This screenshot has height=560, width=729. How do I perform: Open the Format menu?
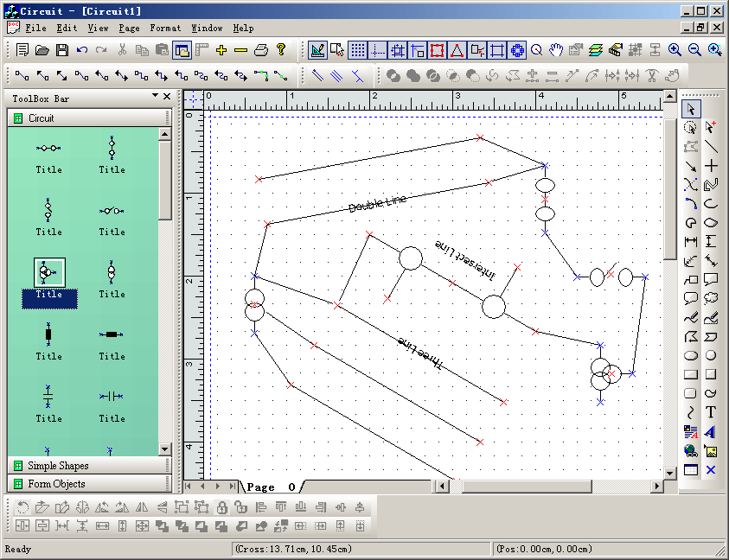click(165, 28)
